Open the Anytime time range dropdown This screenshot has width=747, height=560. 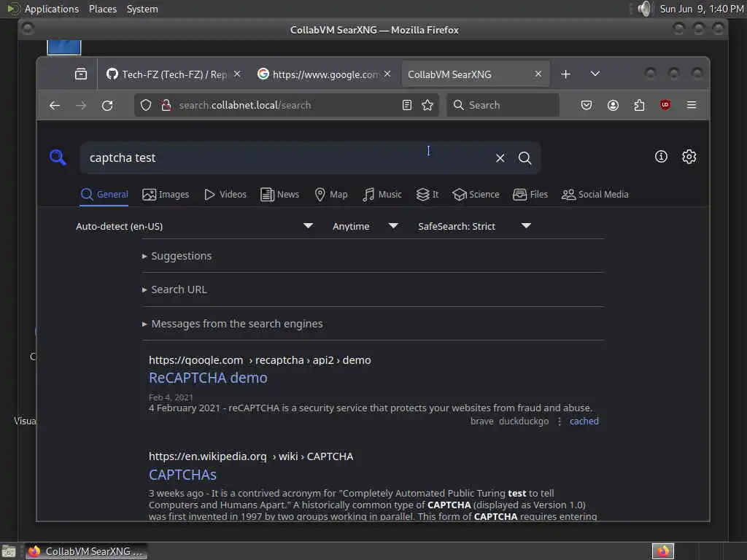pyautogui.click(x=365, y=226)
